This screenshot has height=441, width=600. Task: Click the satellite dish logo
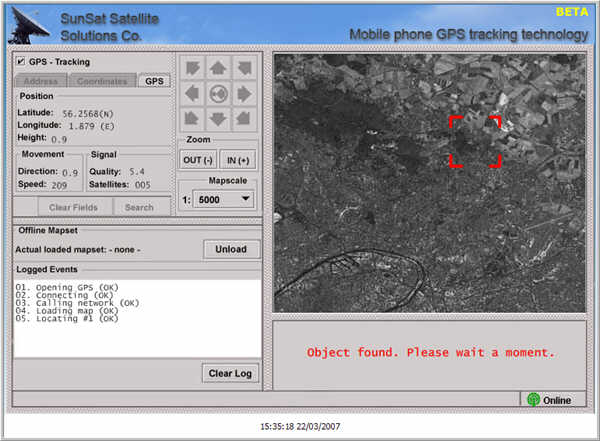click(28, 25)
